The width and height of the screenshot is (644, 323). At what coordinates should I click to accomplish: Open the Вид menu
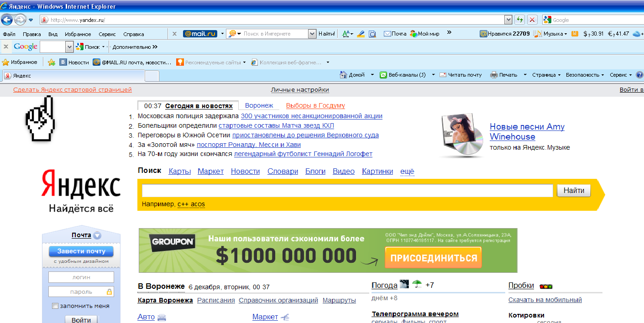(53, 34)
